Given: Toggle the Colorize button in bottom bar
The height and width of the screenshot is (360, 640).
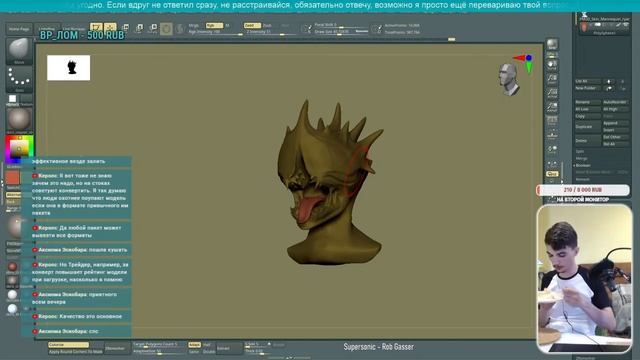Looking at the screenshot, I should [68, 345].
